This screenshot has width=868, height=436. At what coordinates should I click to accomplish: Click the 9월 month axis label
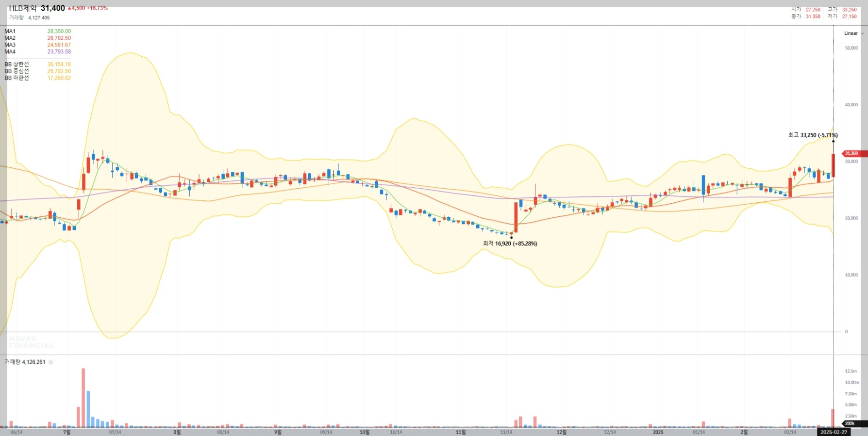click(278, 432)
